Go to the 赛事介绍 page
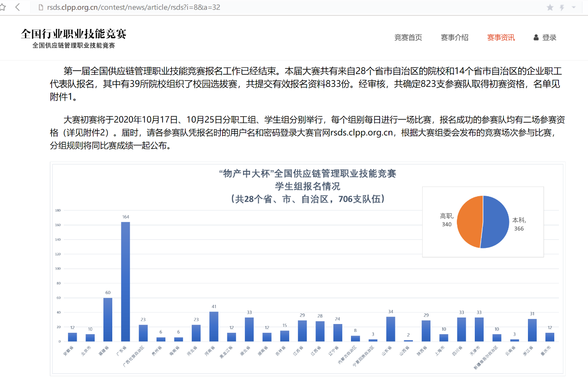This screenshot has width=588, height=385. 455,37
